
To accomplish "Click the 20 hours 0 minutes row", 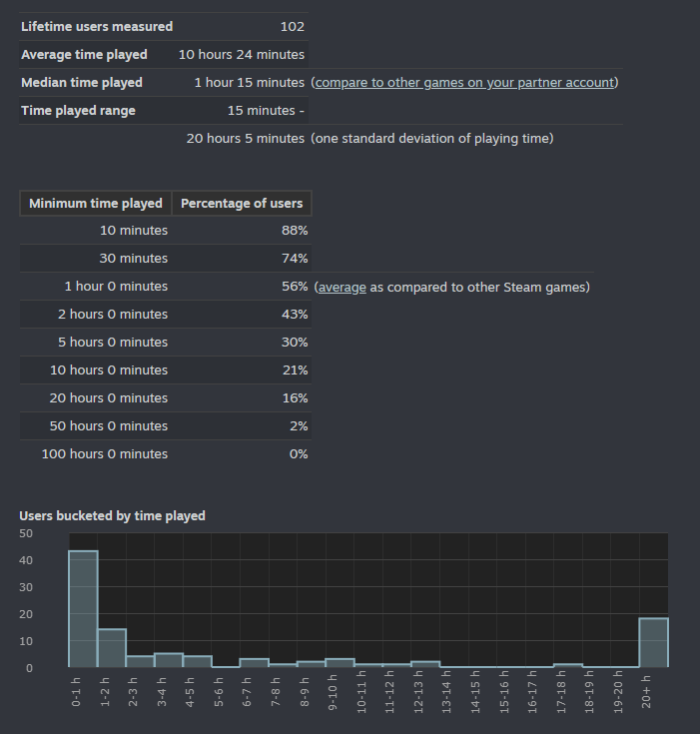I will tap(166, 397).
